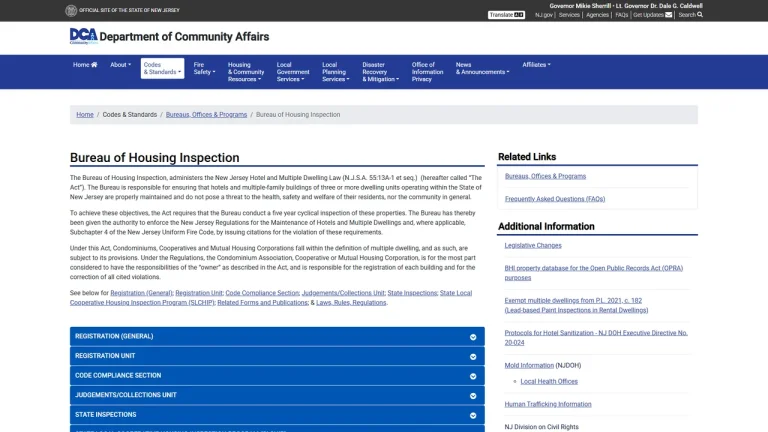Click Related Forms and Publications link
The width and height of the screenshot is (768, 432).
263,303
